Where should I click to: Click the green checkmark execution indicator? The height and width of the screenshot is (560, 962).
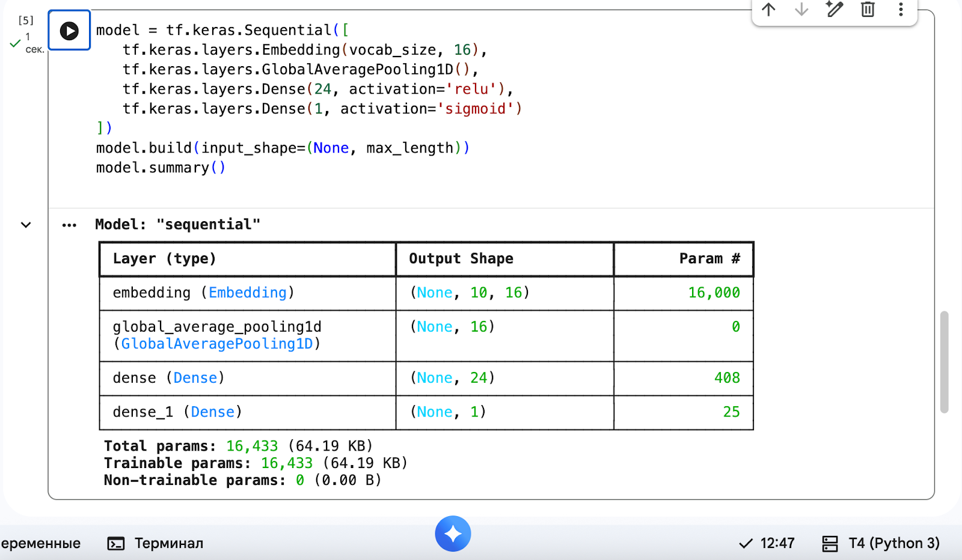click(15, 44)
